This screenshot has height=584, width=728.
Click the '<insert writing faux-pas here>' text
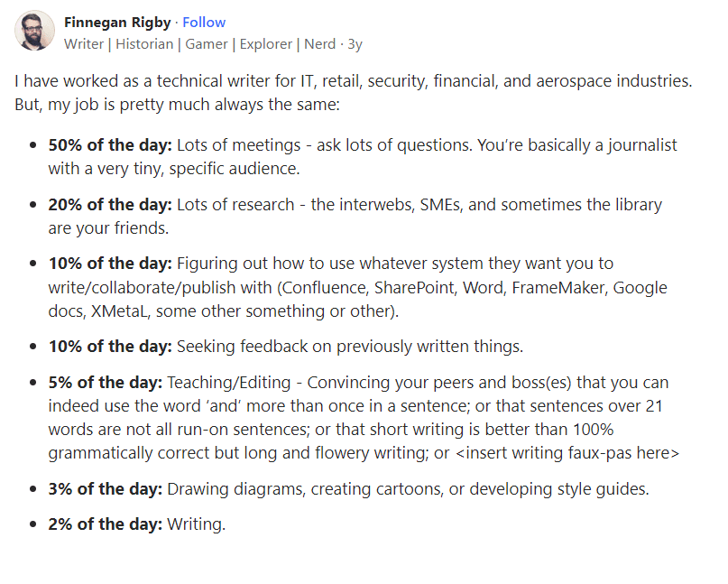[568, 453]
